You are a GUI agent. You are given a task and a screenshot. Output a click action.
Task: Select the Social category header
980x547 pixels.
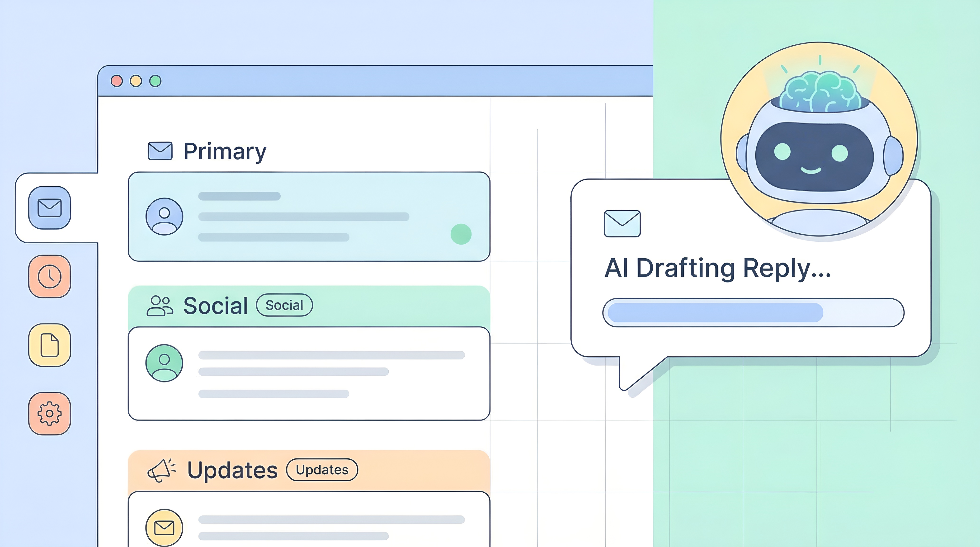pyautogui.click(x=216, y=306)
